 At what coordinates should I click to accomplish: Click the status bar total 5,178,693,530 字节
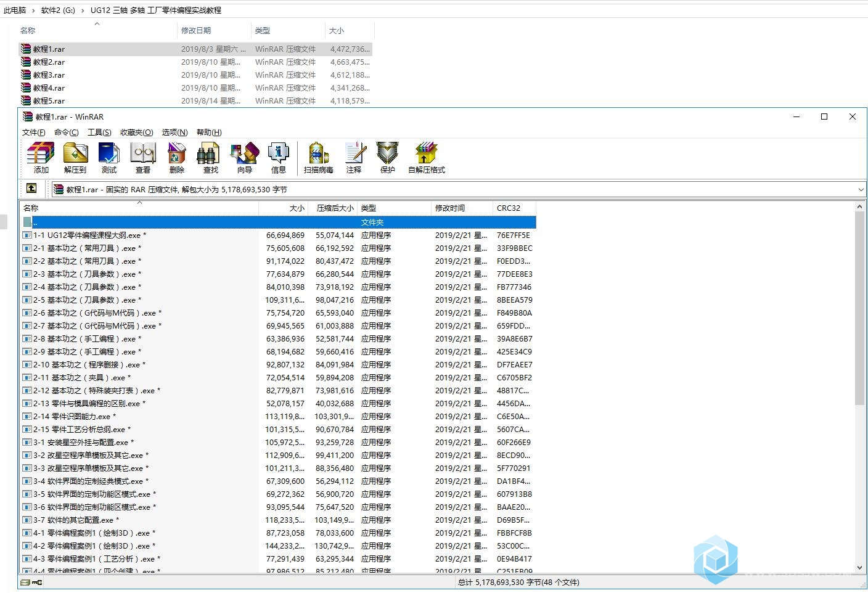tap(519, 582)
